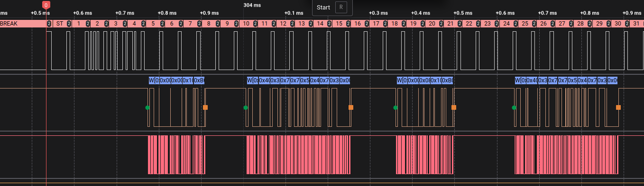Viewport: 644px width, 186px height.
Task: Select decoded frame 31
Action: tap(636, 24)
